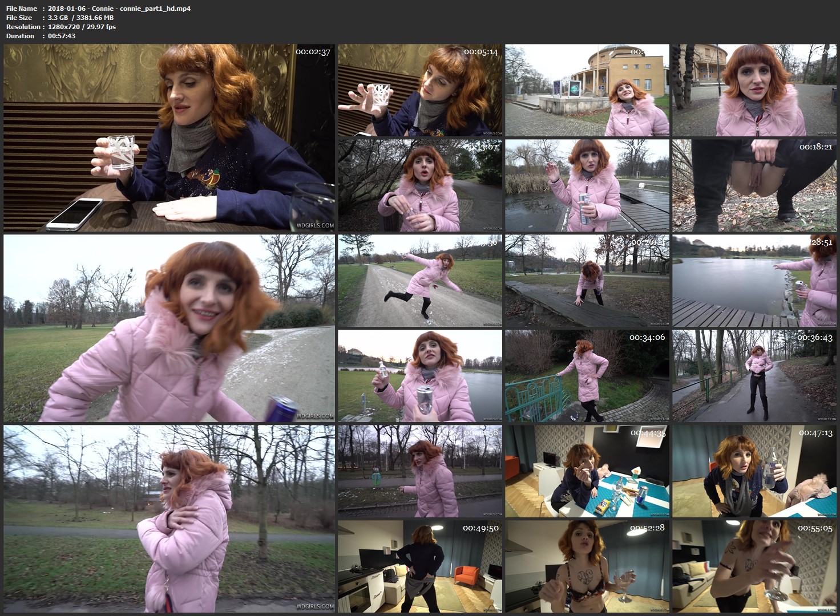
Task: Select the 00:34:06 green railing thumbnail
Action: coord(587,376)
